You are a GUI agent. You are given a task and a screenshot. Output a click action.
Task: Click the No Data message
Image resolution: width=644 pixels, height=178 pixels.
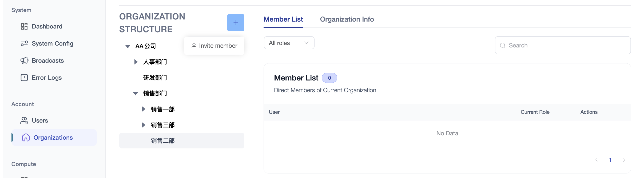coord(447,133)
